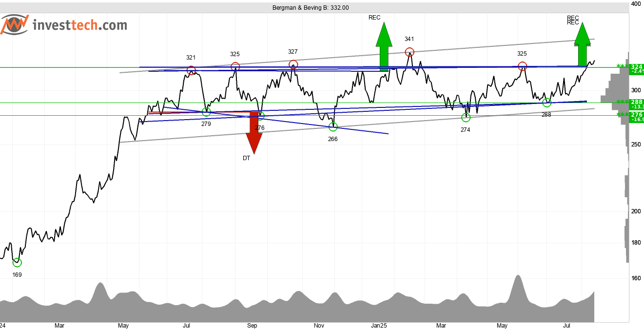Click the Sep date label on time axis
The height and width of the screenshot is (332, 644).
click(x=252, y=325)
